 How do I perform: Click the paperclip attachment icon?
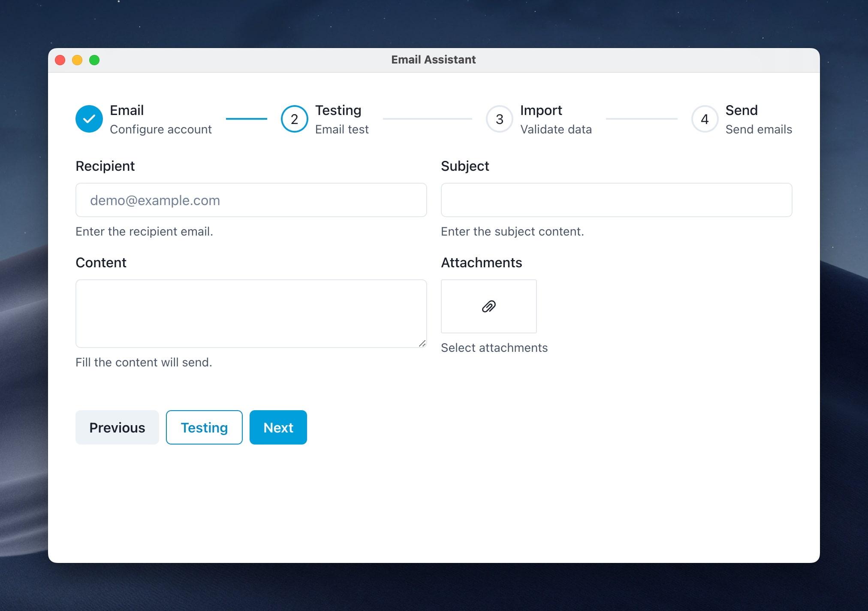pos(488,306)
